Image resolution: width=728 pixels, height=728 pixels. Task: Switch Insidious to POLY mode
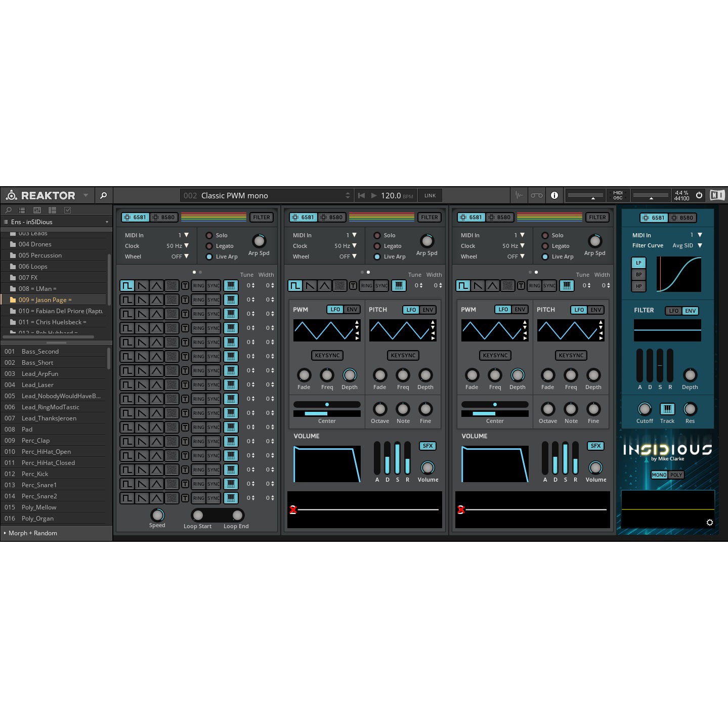pyautogui.click(x=675, y=475)
